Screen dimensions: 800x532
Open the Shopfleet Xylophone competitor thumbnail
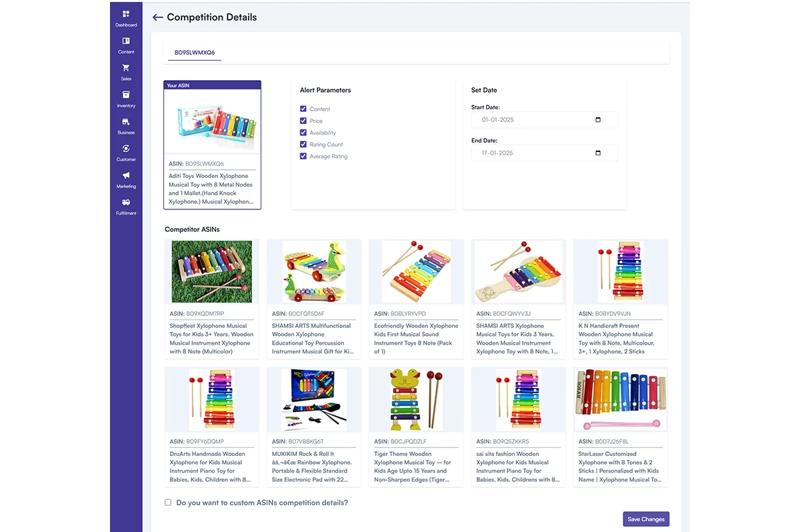pos(211,272)
